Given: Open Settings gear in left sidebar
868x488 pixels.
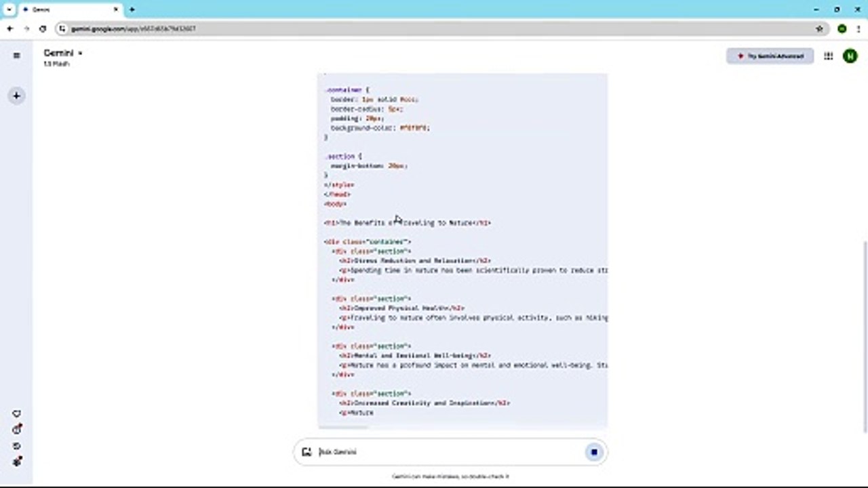Looking at the screenshot, I should [x=17, y=462].
